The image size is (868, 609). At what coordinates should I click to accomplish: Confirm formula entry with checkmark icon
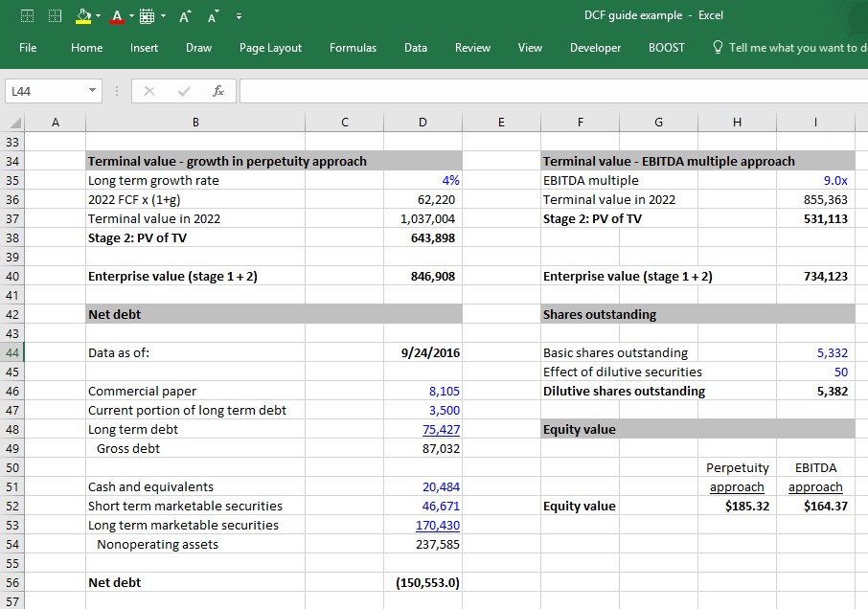pos(184,91)
